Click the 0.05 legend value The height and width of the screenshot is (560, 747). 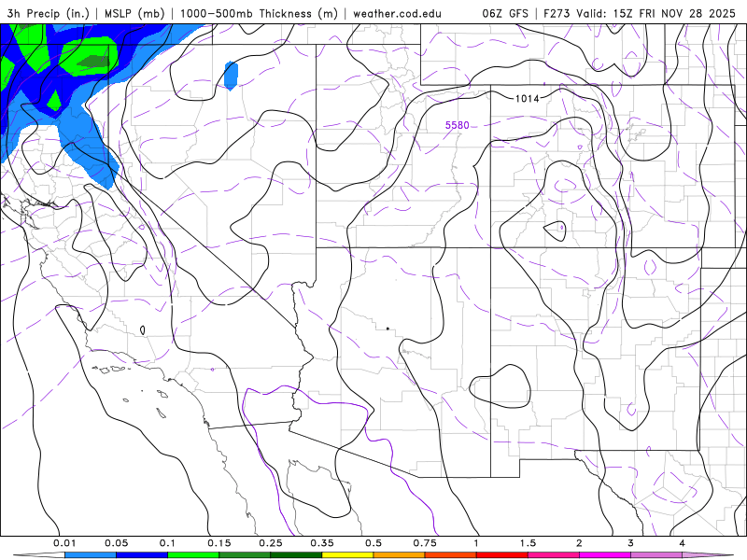116,543
